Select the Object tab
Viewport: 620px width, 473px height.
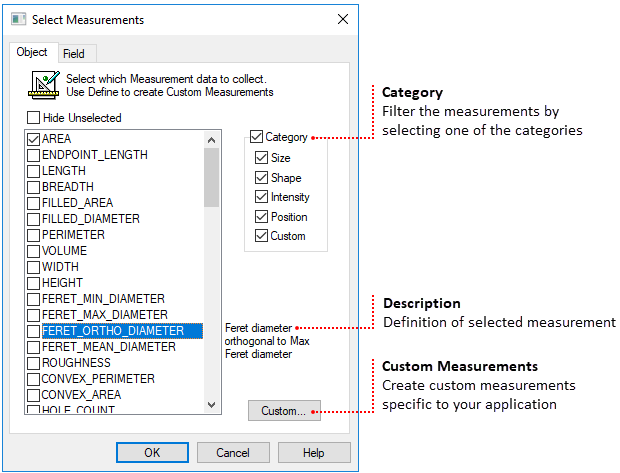[x=32, y=53]
